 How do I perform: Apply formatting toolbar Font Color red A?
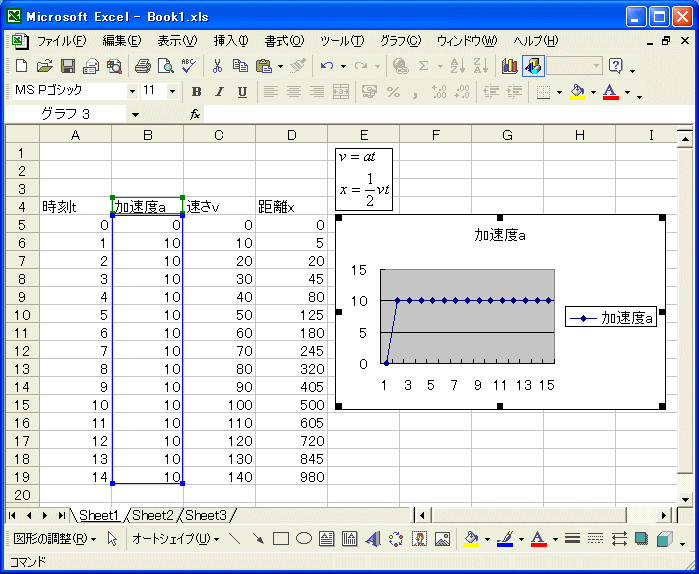(611, 92)
